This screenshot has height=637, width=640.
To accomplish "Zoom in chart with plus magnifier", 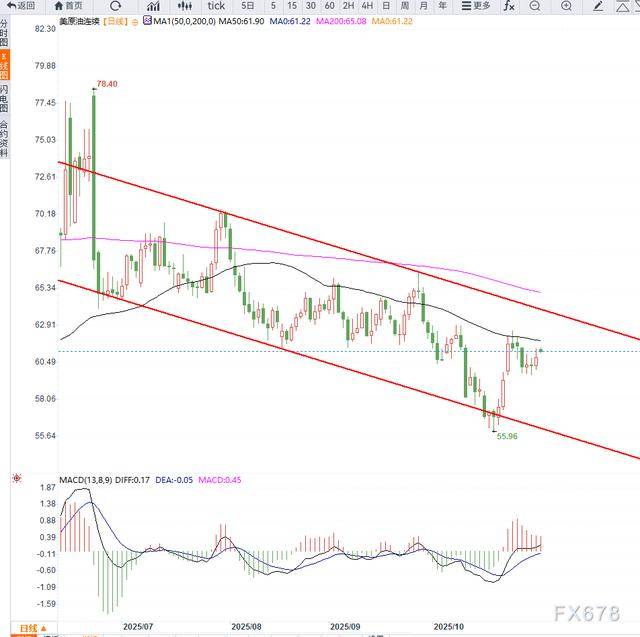I will click(565, 6).
